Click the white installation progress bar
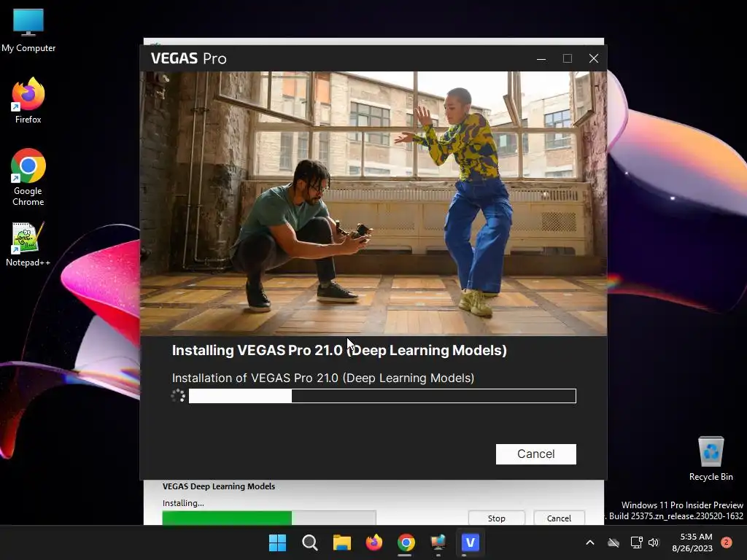 [382, 396]
